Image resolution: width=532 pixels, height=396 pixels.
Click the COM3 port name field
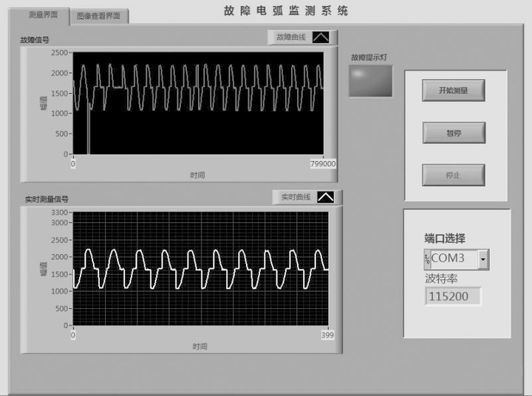point(454,259)
